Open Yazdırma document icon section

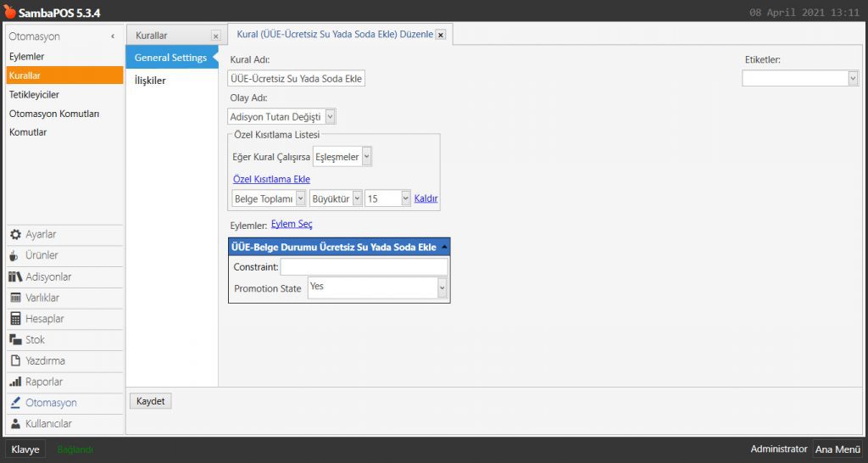click(15, 361)
